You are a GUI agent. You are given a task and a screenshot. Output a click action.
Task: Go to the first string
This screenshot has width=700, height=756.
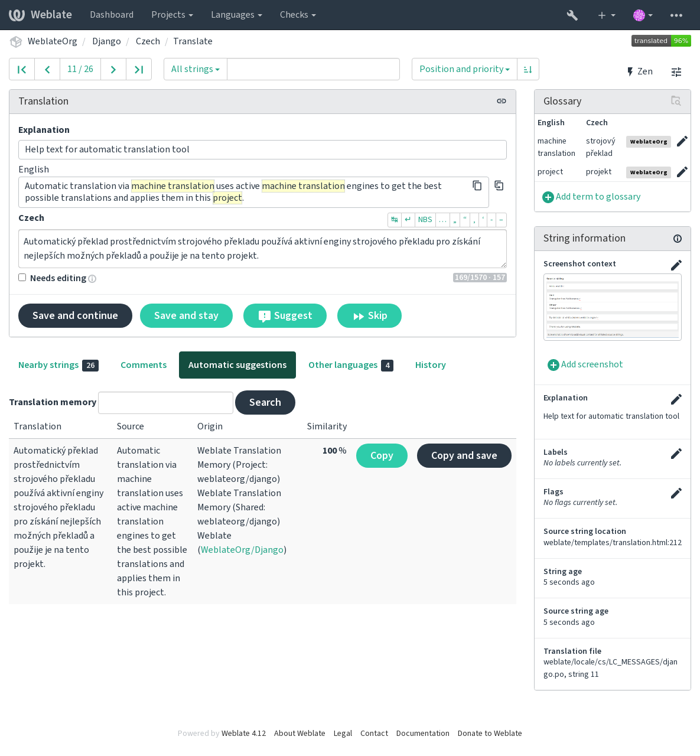pyautogui.click(x=22, y=69)
